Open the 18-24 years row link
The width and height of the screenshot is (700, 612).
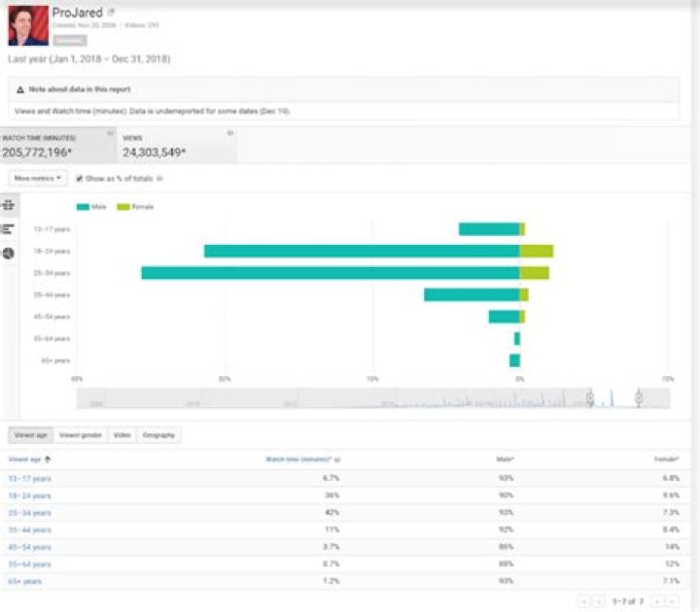click(29, 496)
